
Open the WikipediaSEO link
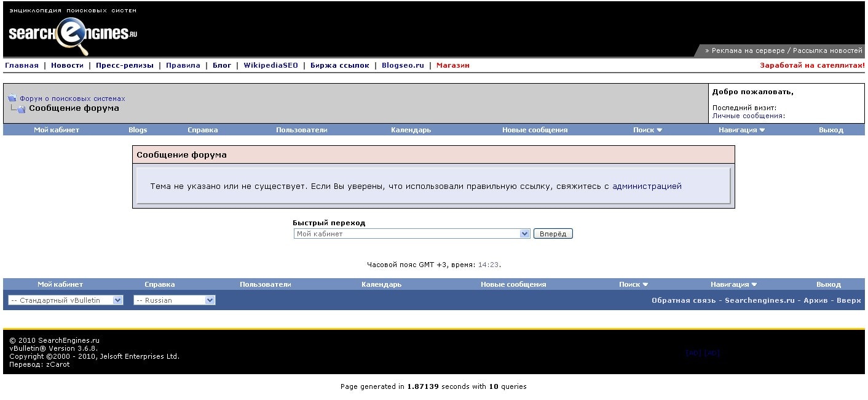pos(270,65)
